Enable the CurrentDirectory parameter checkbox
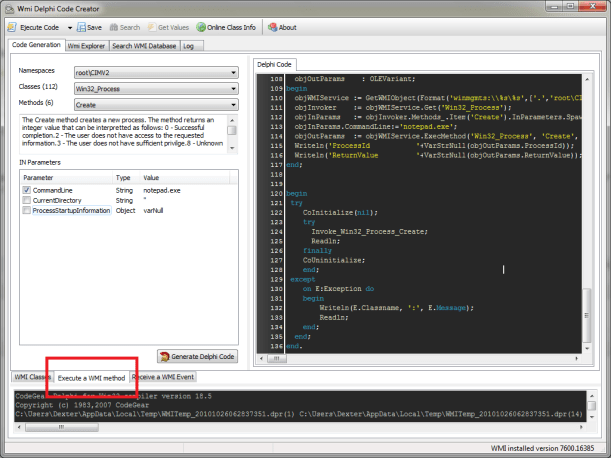 tap(27, 200)
